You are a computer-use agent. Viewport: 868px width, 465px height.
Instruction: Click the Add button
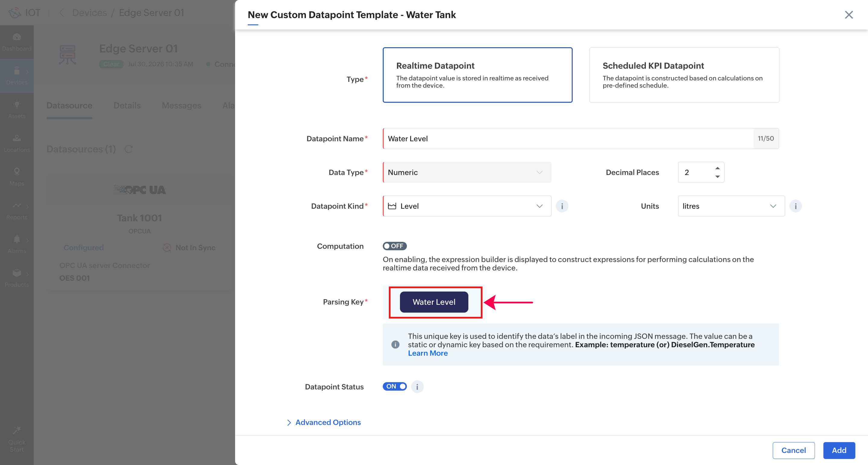[x=839, y=450]
